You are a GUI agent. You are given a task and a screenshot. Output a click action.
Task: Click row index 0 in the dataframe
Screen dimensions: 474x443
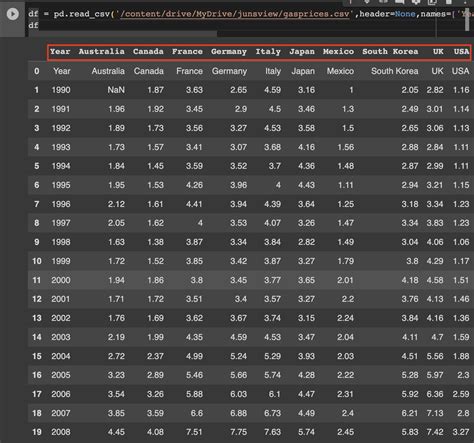coord(37,71)
